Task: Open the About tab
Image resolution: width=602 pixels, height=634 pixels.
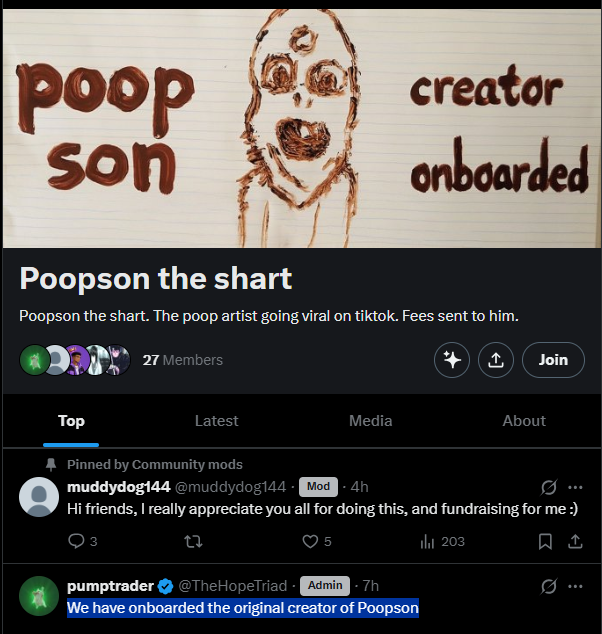Action: 524,421
